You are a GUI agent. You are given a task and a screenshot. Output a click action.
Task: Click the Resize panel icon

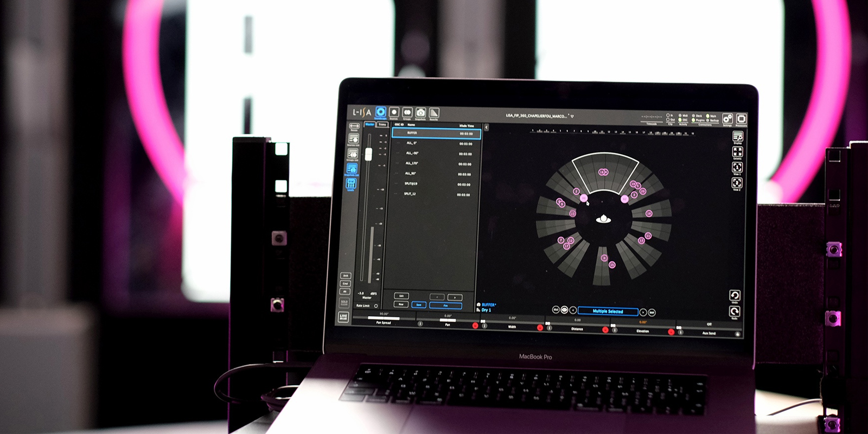point(354,126)
